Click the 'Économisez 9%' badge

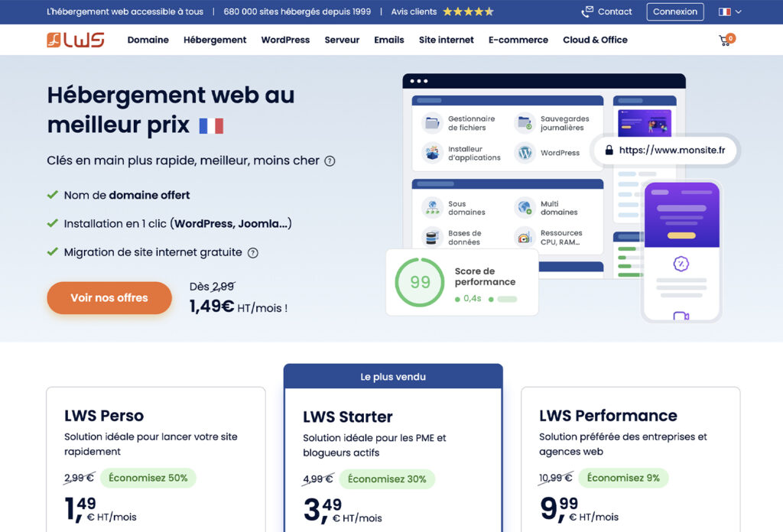click(x=623, y=478)
